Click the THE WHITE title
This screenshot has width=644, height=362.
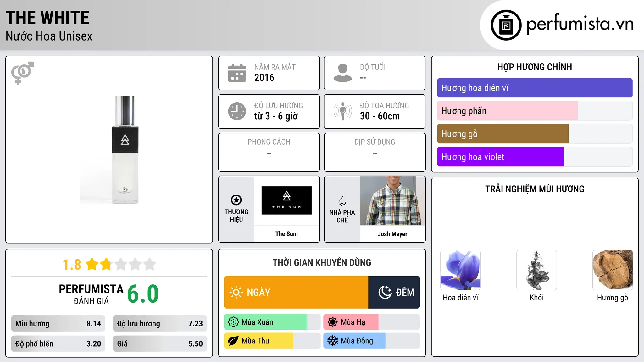pos(47,18)
